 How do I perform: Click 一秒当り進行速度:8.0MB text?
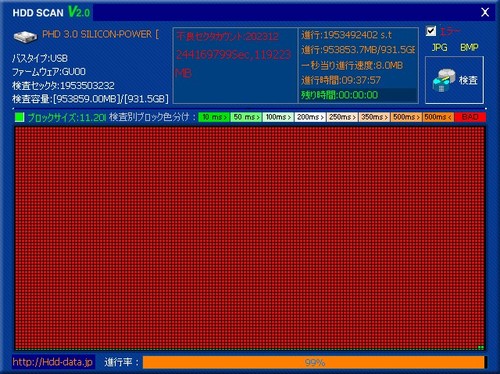(x=352, y=65)
